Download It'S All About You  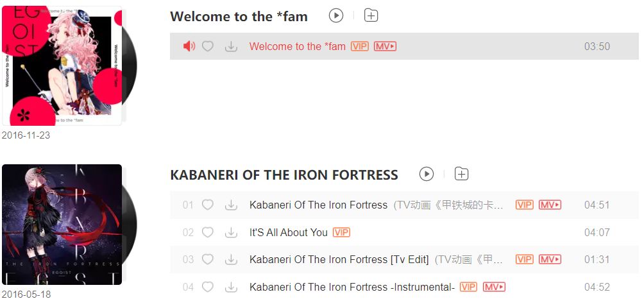click(x=231, y=232)
